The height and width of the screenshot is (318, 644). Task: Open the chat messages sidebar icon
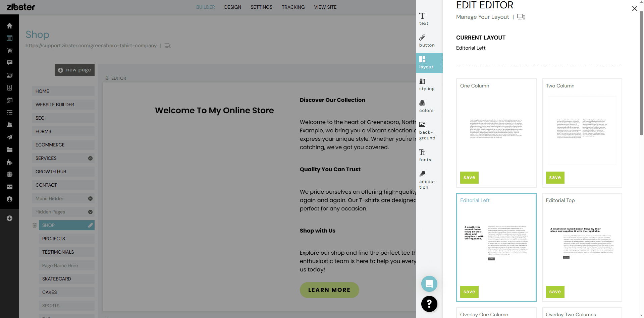pos(9,63)
